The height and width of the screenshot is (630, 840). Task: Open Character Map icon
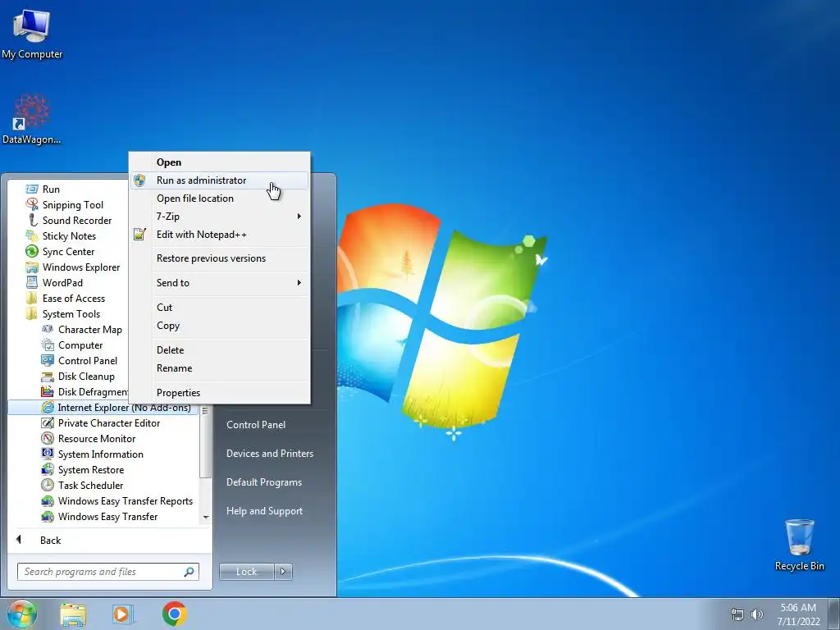click(x=48, y=330)
